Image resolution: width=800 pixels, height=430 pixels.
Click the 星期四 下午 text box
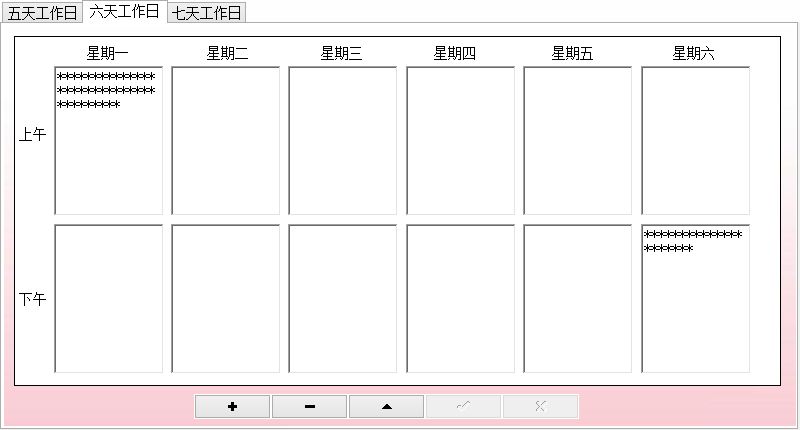(460, 299)
